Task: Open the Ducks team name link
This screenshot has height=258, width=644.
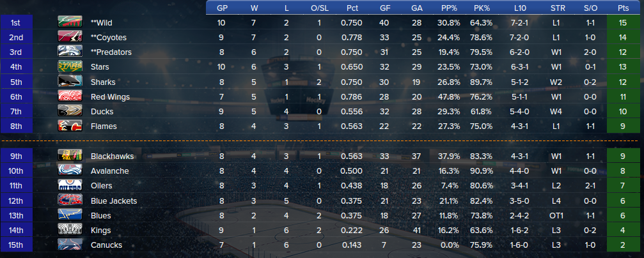Action: (102, 111)
